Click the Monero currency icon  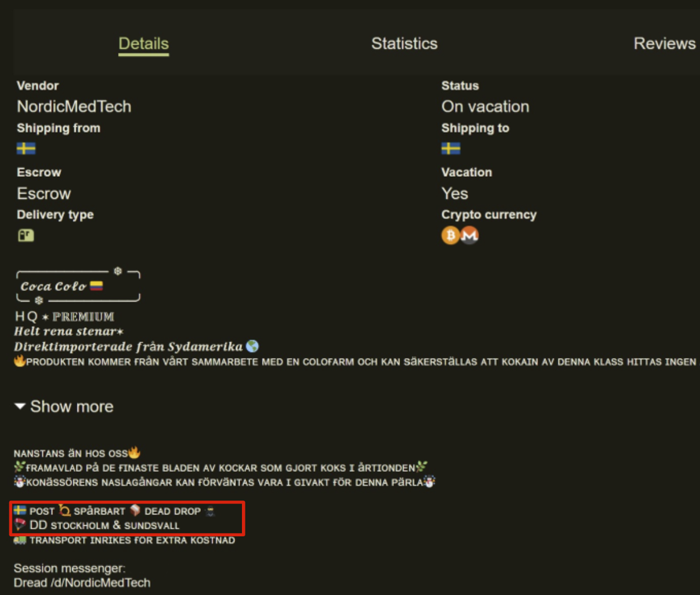coord(470,235)
